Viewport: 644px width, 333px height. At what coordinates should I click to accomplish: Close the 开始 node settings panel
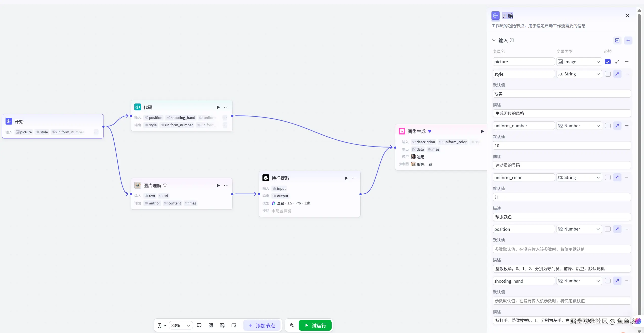click(x=627, y=16)
